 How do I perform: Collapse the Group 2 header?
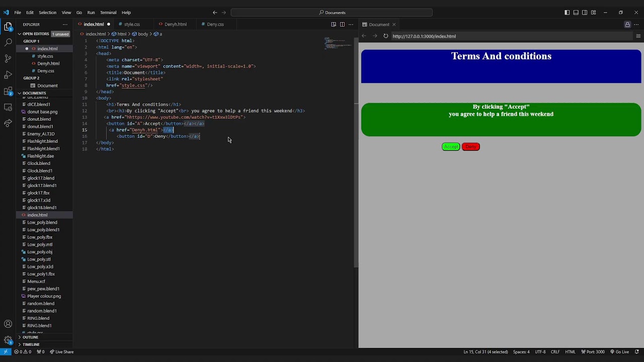pyautogui.click(x=31, y=78)
